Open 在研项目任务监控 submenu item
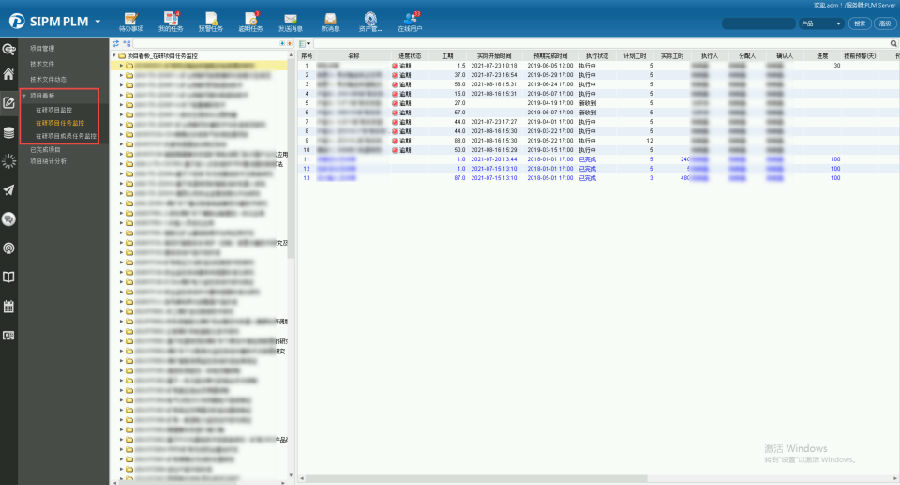900x485 pixels. pos(60,123)
